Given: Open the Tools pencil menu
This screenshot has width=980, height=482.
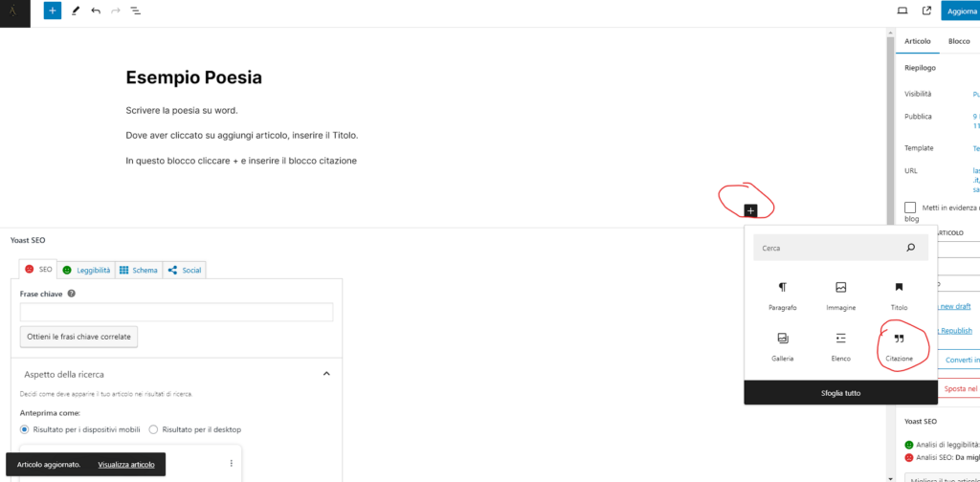Looking at the screenshot, I should (76, 11).
